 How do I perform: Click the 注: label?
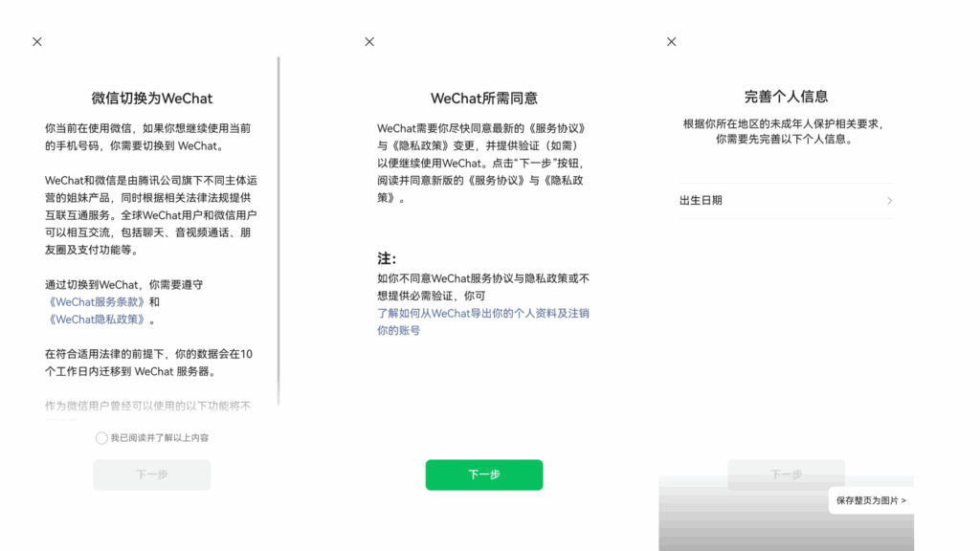[387, 258]
